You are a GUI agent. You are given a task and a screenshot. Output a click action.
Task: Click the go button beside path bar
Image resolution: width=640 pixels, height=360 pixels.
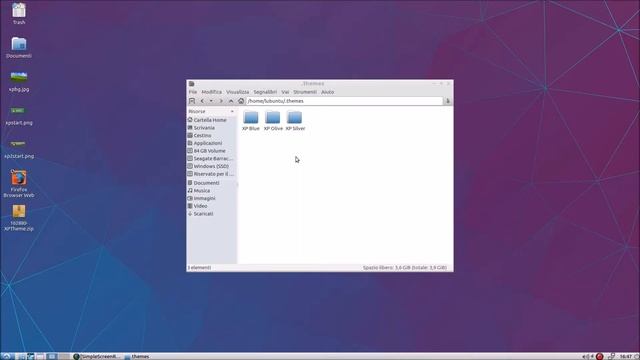448,101
